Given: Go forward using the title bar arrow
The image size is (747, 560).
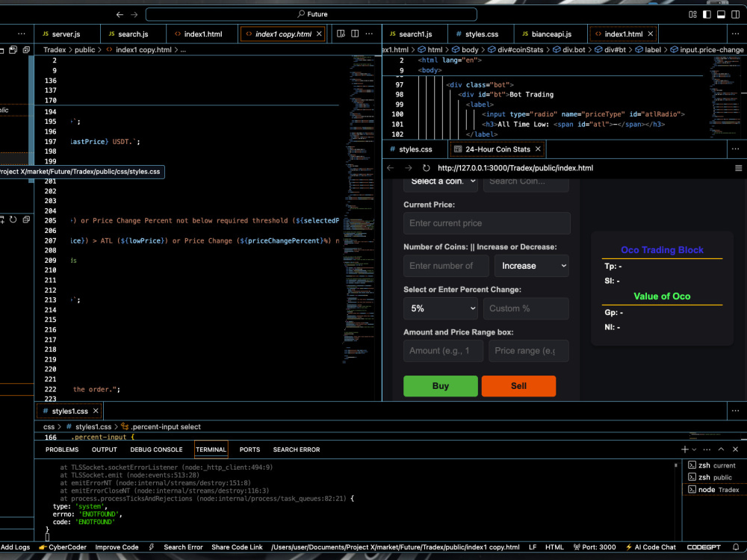Looking at the screenshot, I should pyautogui.click(x=134, y=14).
